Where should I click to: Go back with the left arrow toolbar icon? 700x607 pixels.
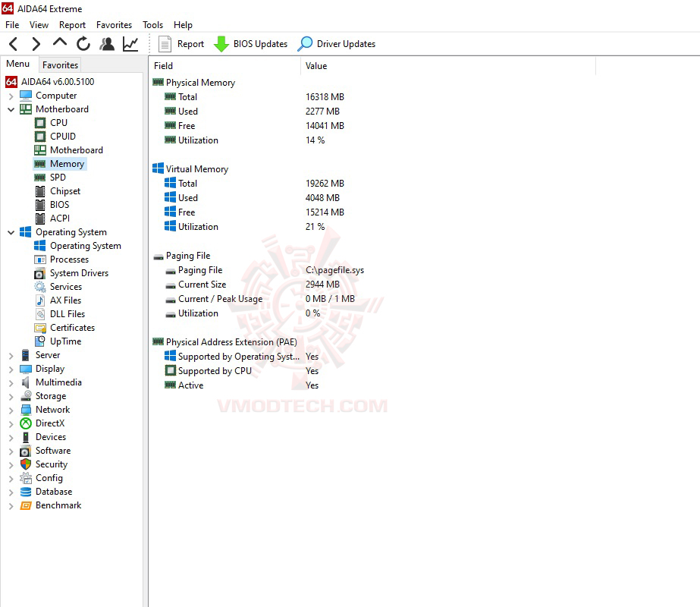click(14, 44)
